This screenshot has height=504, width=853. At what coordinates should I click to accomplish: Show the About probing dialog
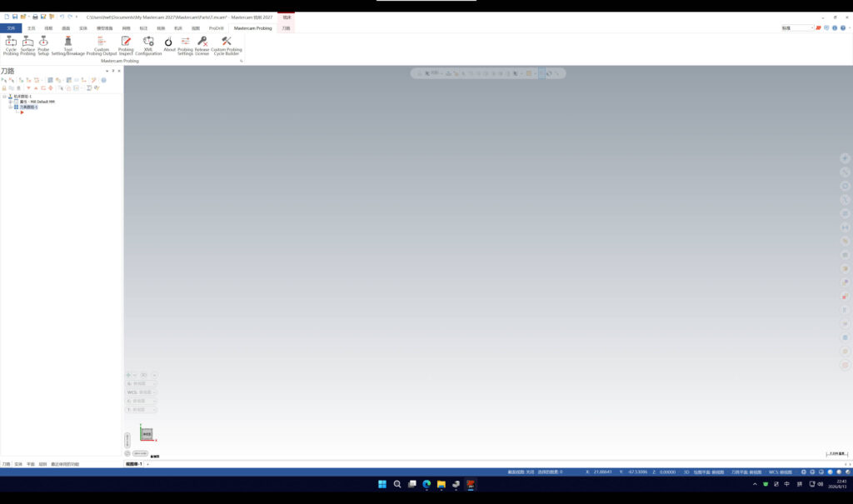pyautogui.click(x=169, y=45)
